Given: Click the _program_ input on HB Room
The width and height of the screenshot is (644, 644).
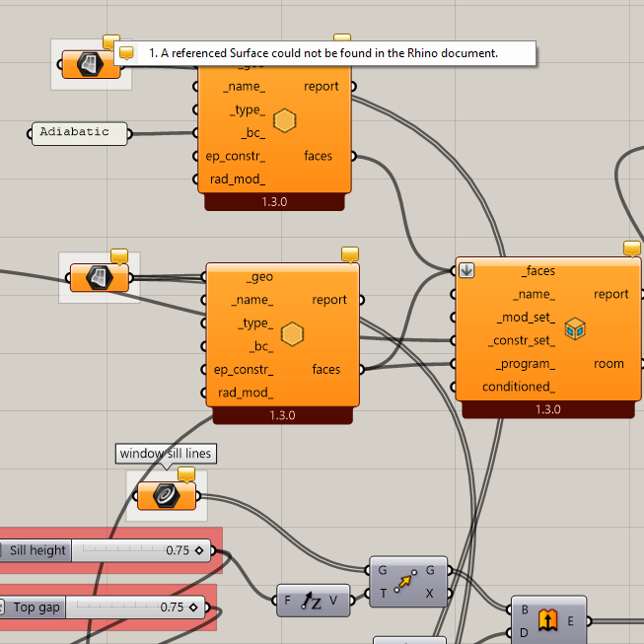Looking at the screenshot, I should 526,364.
